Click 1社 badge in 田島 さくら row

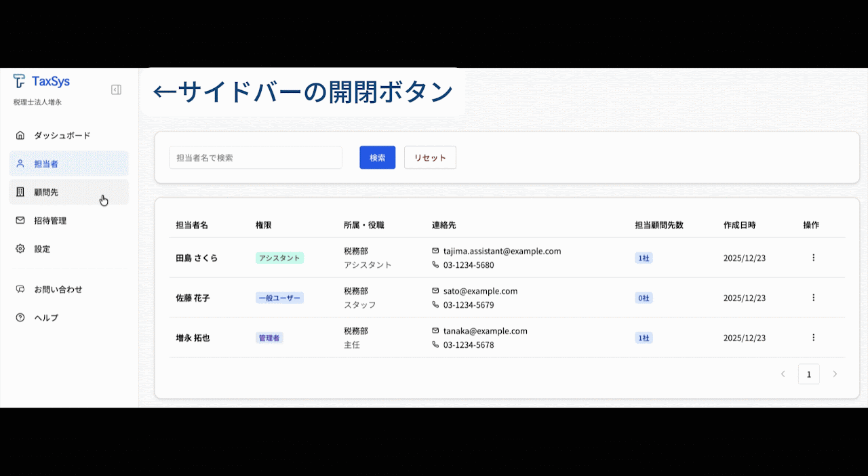coord(644,258)
